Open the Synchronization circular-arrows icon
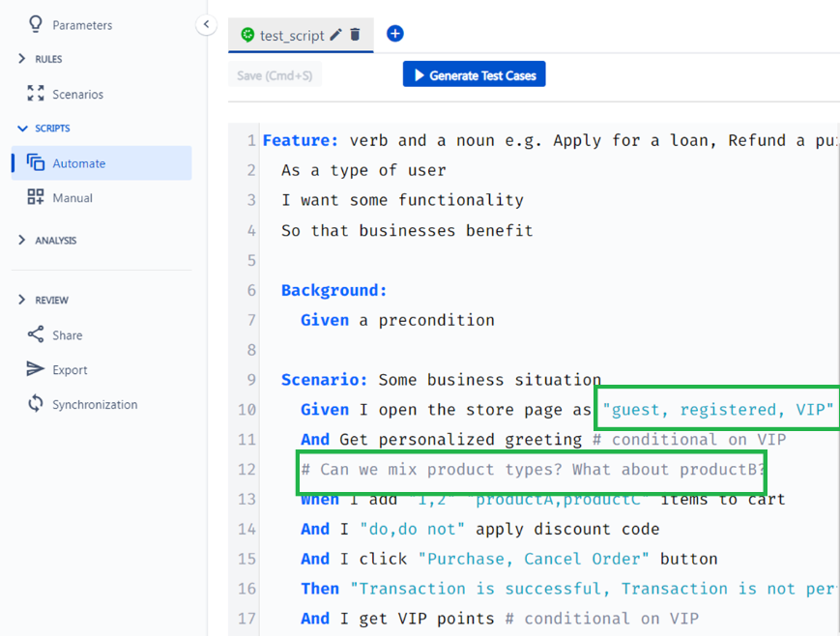Screen dimensions: 840x636 pos(36,403)
